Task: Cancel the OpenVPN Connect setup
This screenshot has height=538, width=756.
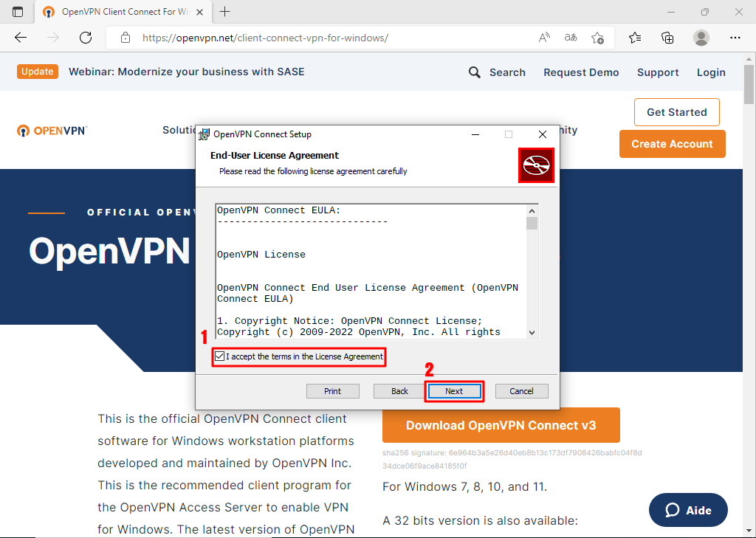Action: [x=521, y=391]
